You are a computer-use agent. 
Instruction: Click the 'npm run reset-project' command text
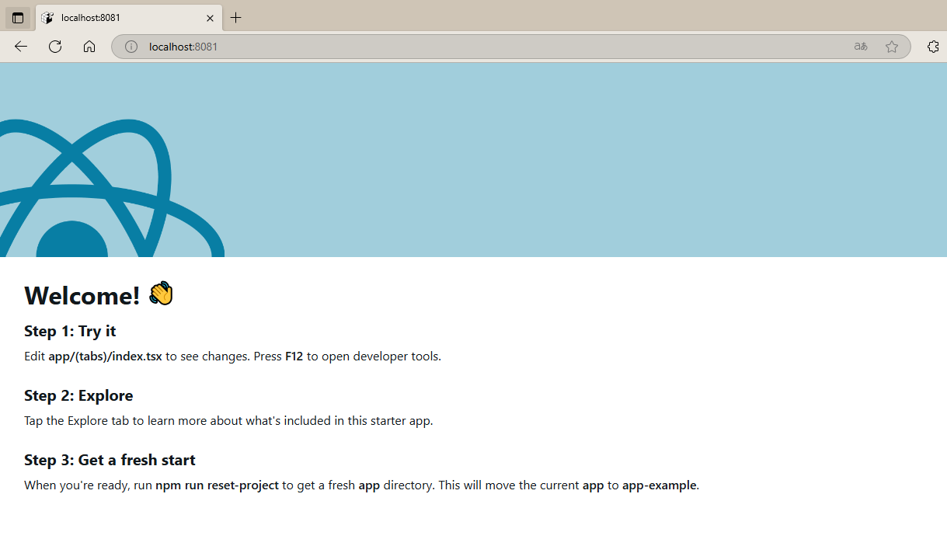[217, 485]
